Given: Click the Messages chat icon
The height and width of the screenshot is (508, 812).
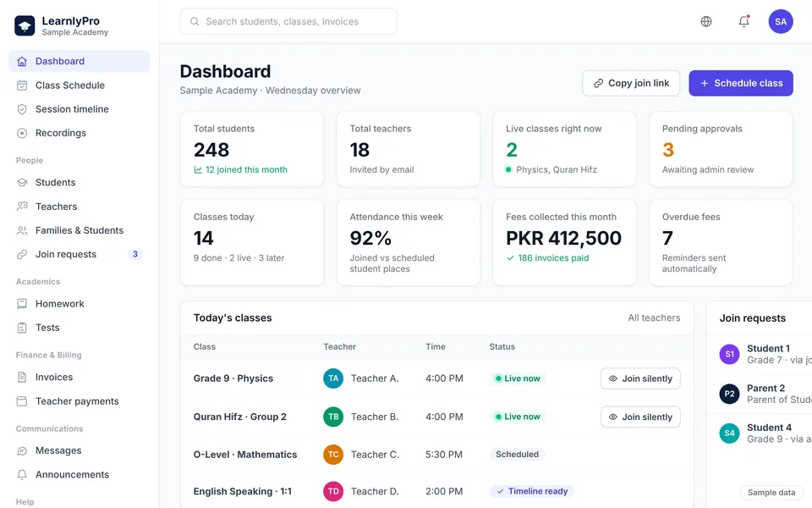Looking at the screenshot, I should click(x=22, y=451).
